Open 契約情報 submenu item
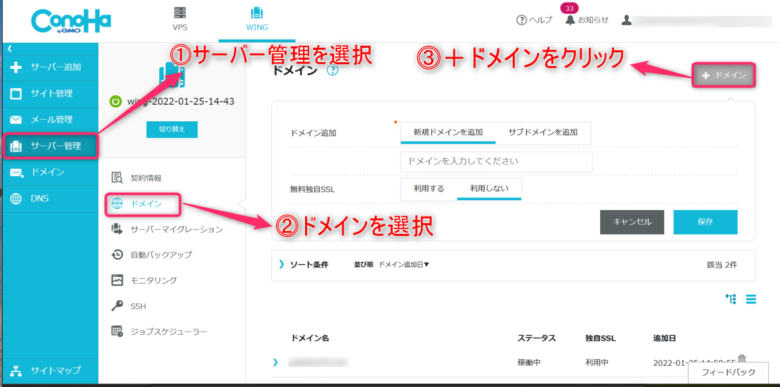The image size is (780, 387). click(x=146, y=178)
